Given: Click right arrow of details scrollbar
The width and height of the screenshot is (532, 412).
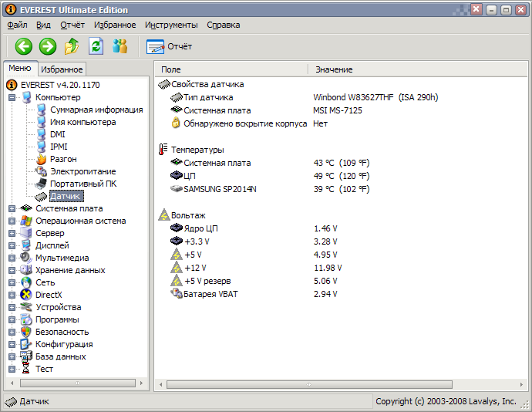Looking at the screenshot, I should [x=521, y=384].
